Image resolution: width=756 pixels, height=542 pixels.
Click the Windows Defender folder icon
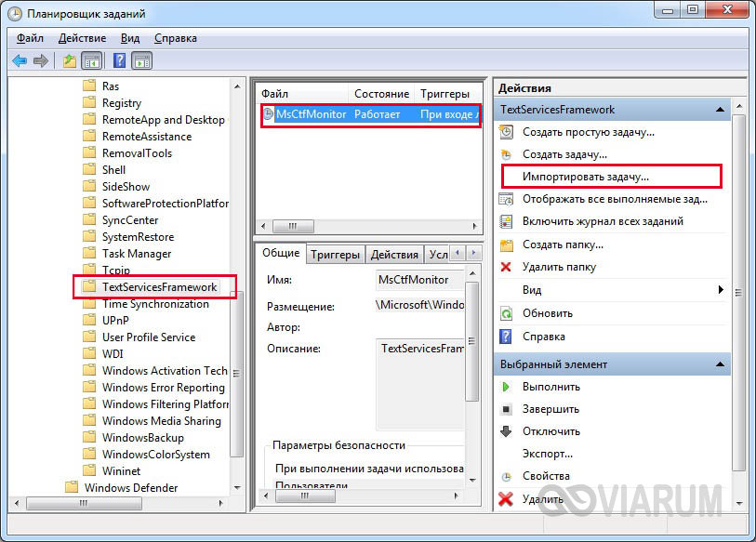(72, 487)
